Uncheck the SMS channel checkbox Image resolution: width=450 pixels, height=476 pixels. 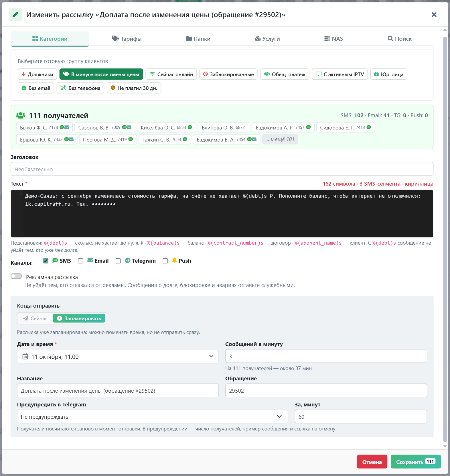coord(46,261)
